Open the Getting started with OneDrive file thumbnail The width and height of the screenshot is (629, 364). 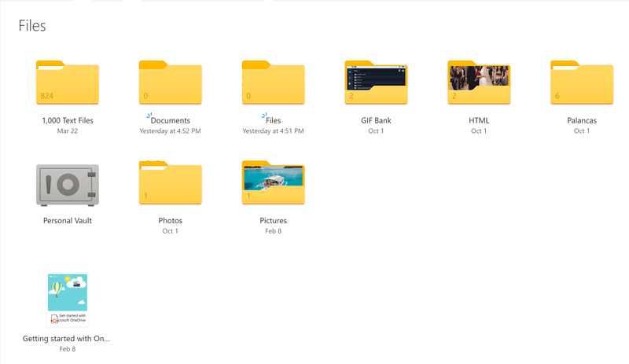(x=68, y=300)
